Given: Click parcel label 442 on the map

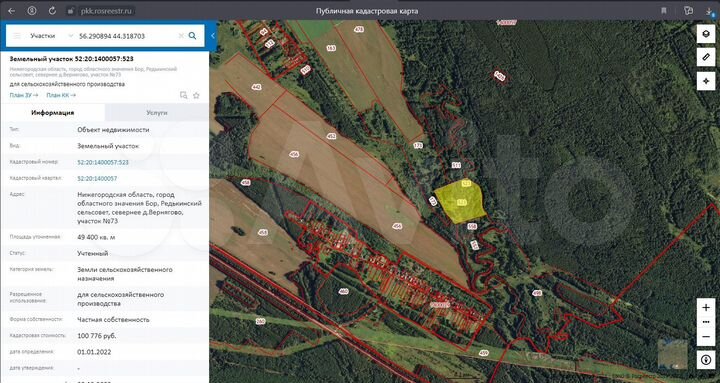Looking at the screenshot, I should tap(257, 86).
